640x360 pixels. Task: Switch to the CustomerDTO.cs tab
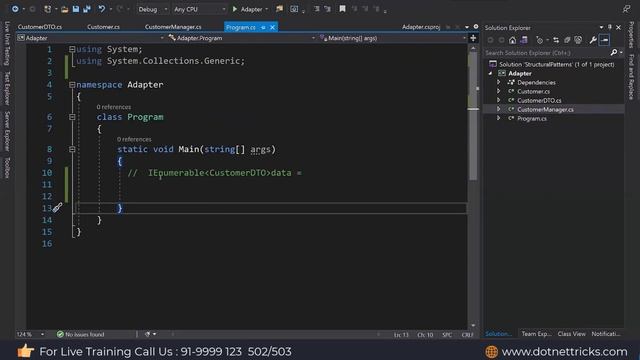(x=40, y=27)
